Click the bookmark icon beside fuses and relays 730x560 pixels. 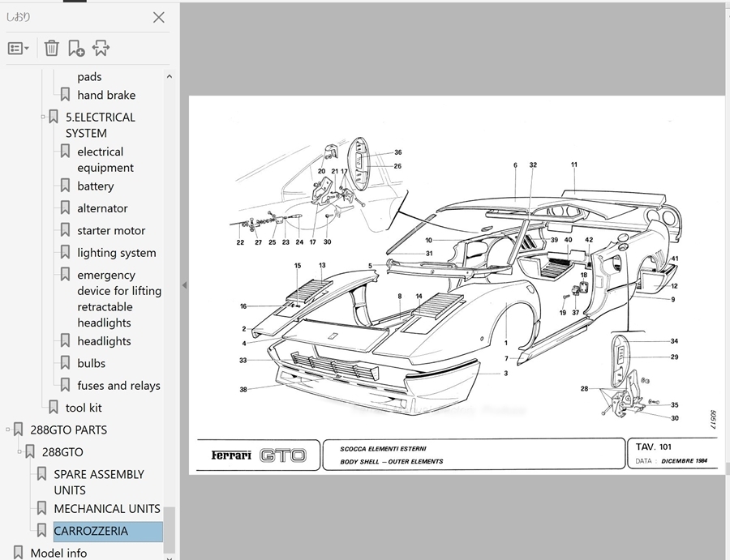click(x=65, y=385)
